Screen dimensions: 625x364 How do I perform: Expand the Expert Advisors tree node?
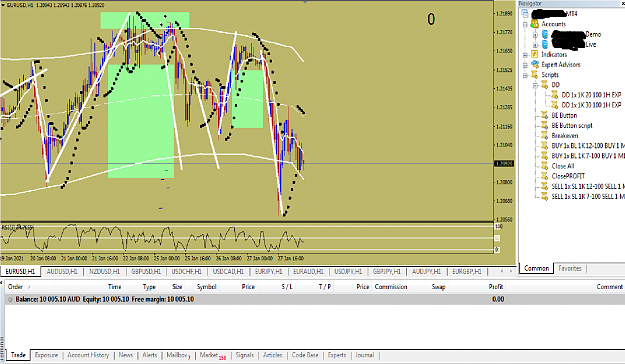point(525,65)
